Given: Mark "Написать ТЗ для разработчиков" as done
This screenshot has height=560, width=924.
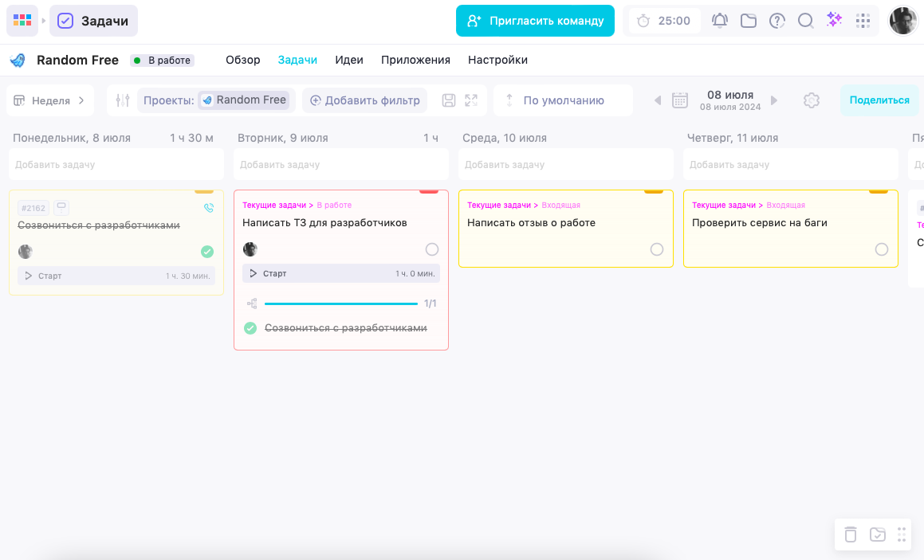Looking at the screenshot, I should pyautogui.click(x=432, y=249).
